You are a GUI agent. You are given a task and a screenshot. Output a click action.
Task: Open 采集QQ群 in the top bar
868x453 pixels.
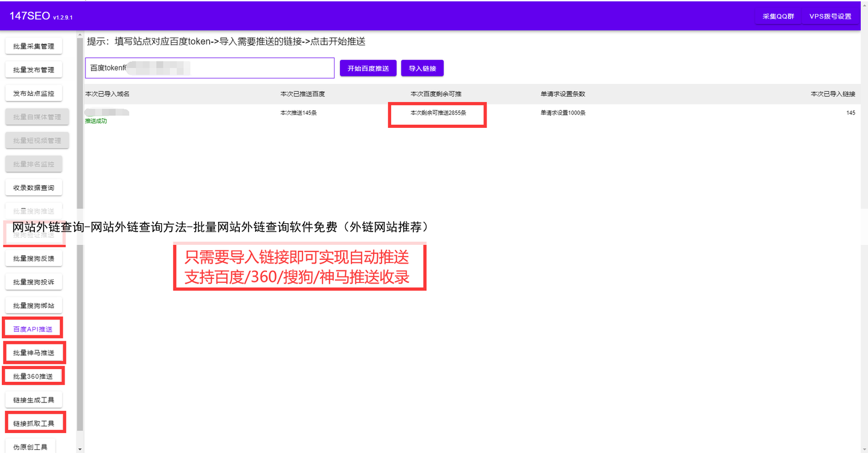click(778, 16)
